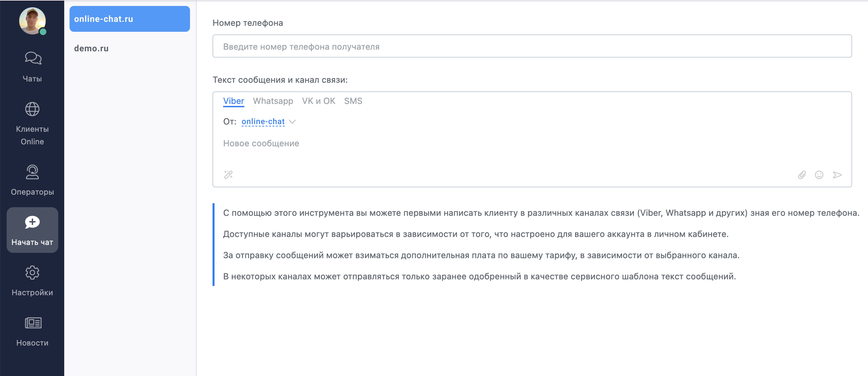Select the VK и OK channel tab
Screen dimensions: 868x376
(x=318, y=101)
